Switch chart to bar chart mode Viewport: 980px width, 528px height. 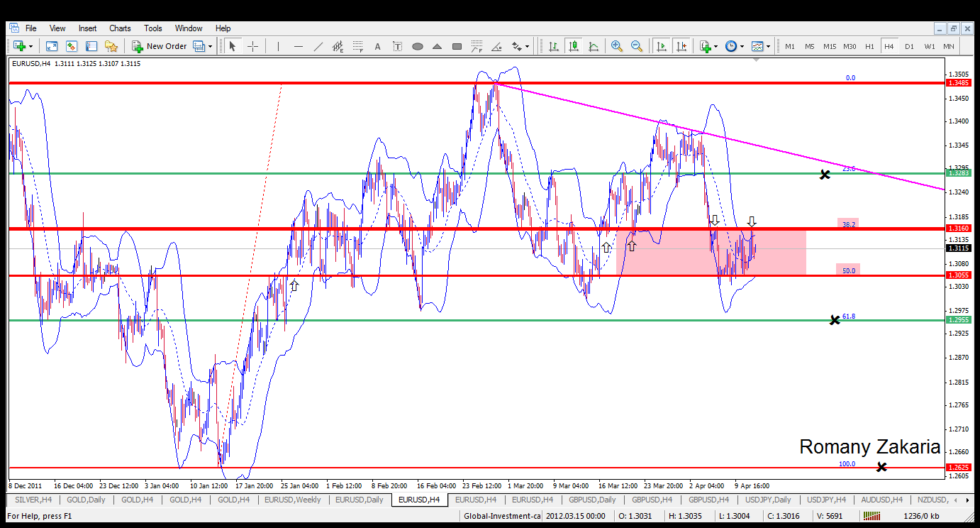coord(554,46)
